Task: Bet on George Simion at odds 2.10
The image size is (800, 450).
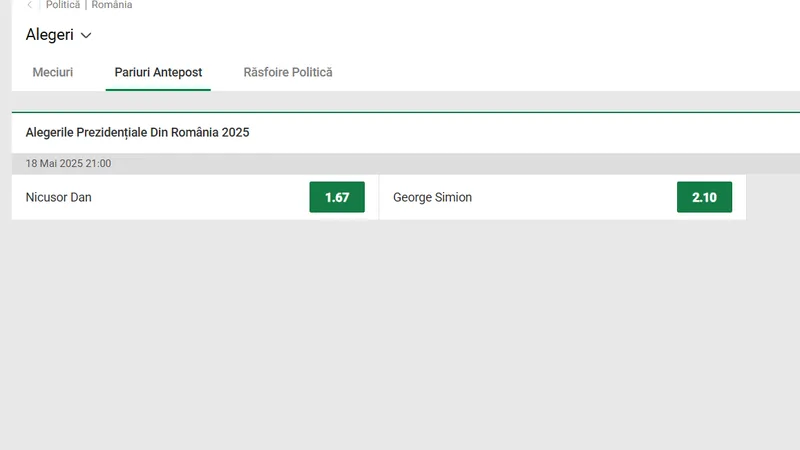Action: point(704,197)
